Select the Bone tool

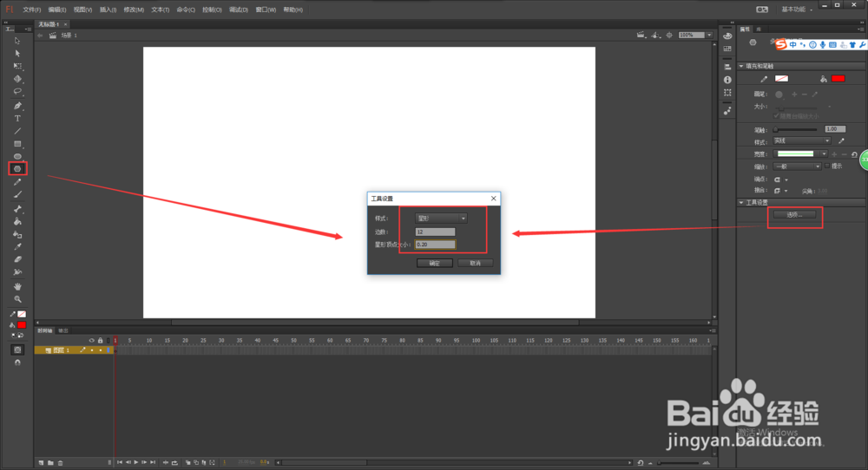tap(17, 209)
